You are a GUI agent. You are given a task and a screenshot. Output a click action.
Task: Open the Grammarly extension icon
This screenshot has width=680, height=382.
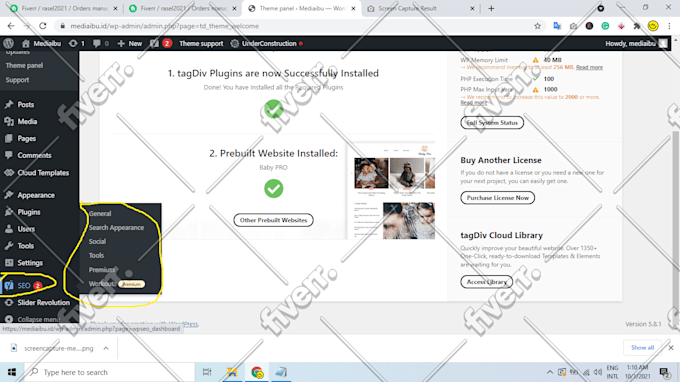pos(605,26)
